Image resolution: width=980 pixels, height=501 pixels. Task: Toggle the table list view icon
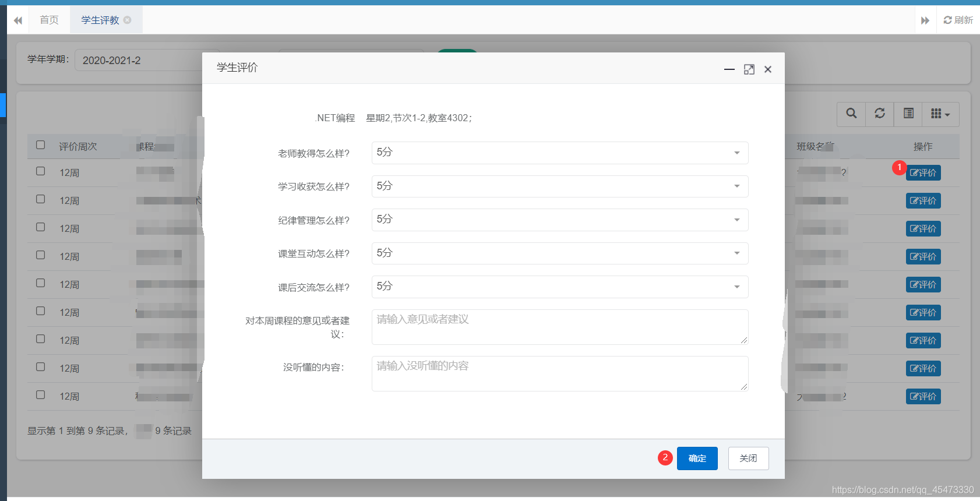click(908, 114)
